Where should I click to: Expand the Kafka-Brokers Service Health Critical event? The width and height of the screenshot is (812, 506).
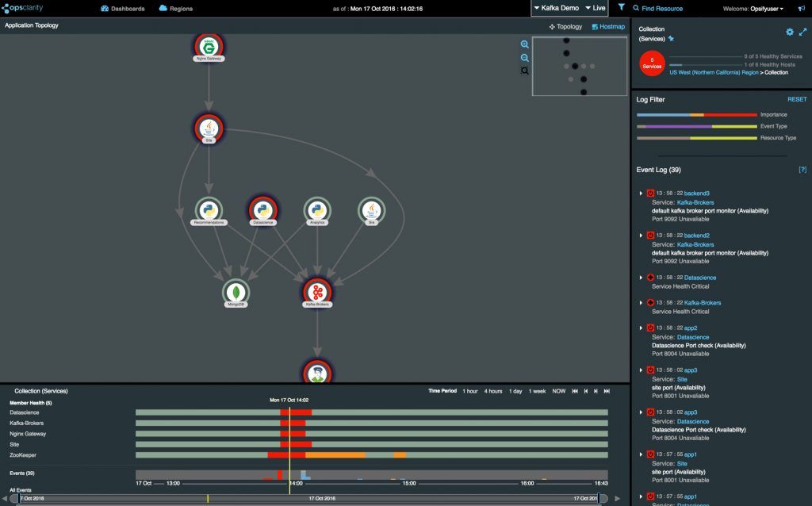(641, 302)
